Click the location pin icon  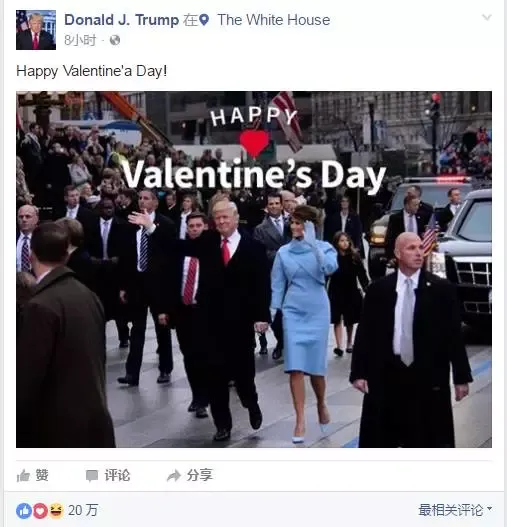tap(204, 20)
